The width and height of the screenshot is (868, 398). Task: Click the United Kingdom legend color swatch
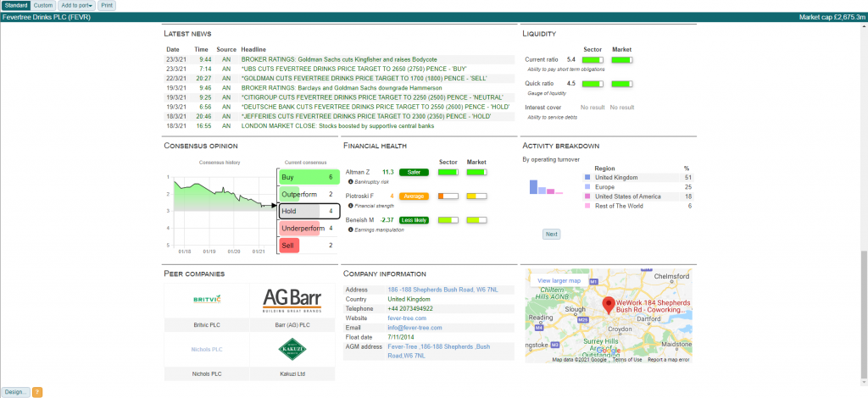(x=587, y=178)
